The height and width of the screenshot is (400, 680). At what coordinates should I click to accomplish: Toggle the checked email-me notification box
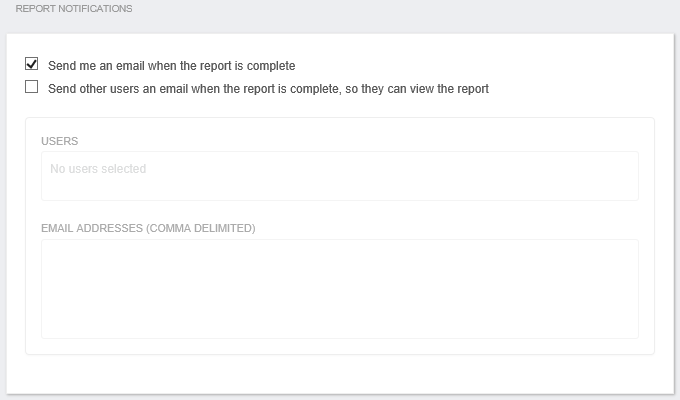coord(32,64)
